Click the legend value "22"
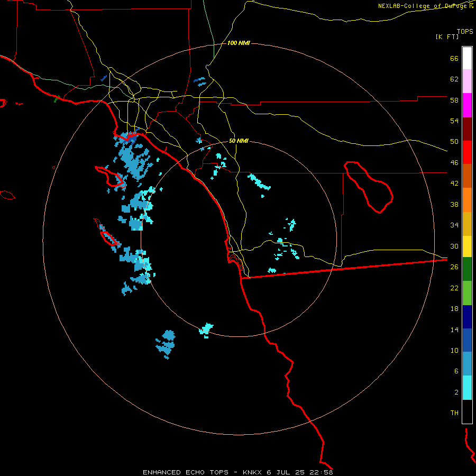This screenshot has height=476, width=476. 454,288
